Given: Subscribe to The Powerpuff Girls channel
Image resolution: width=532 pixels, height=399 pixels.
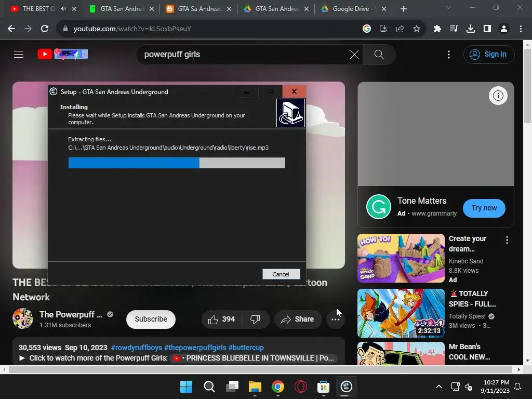Looking at the screenshot, I should coord(151,320).
